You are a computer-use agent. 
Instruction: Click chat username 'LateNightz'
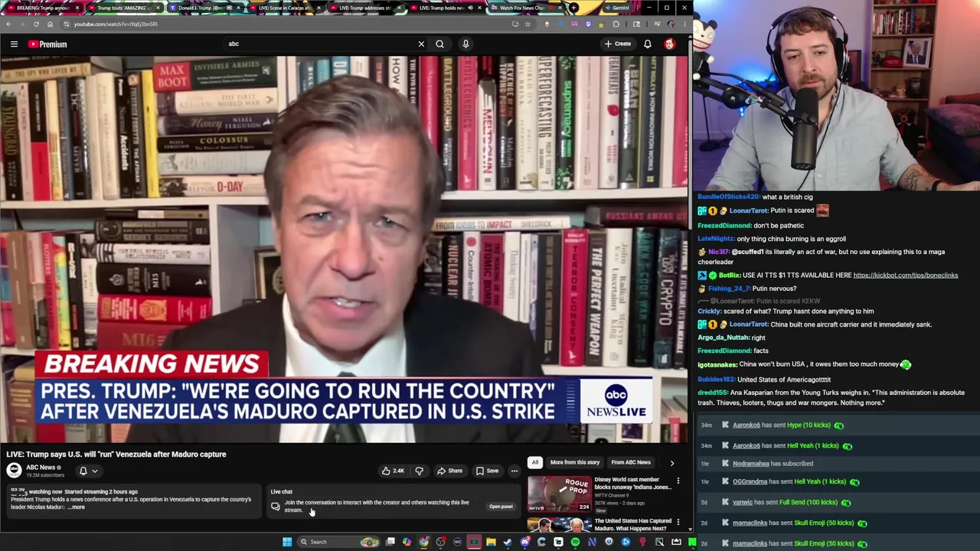(716, 239)
